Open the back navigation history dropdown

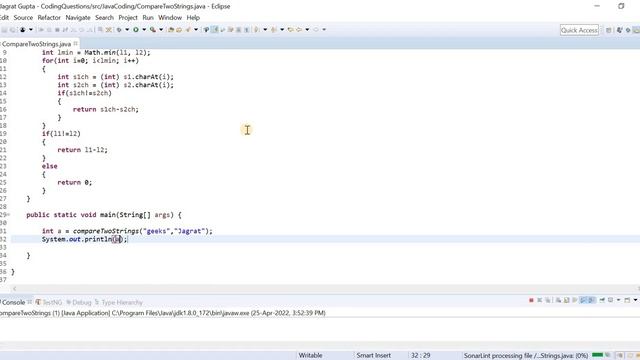[x=307, y=30]
